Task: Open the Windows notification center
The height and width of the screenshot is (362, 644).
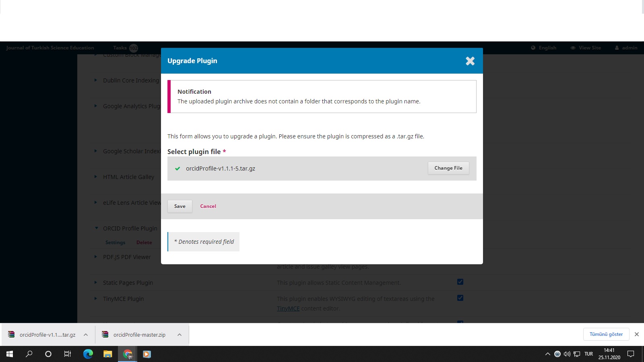Action: point(631,354)
